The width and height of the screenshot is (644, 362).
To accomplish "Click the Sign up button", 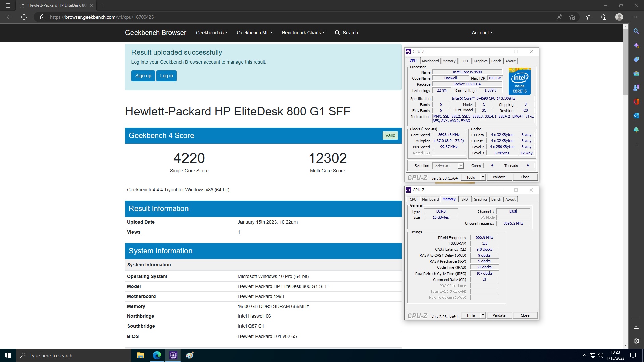I will 143,76.
